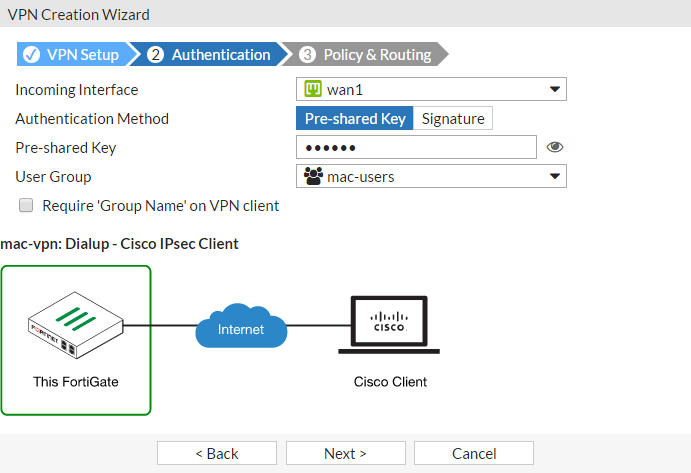
Task: Click the 'User Group' label
Action: [53, 177]
